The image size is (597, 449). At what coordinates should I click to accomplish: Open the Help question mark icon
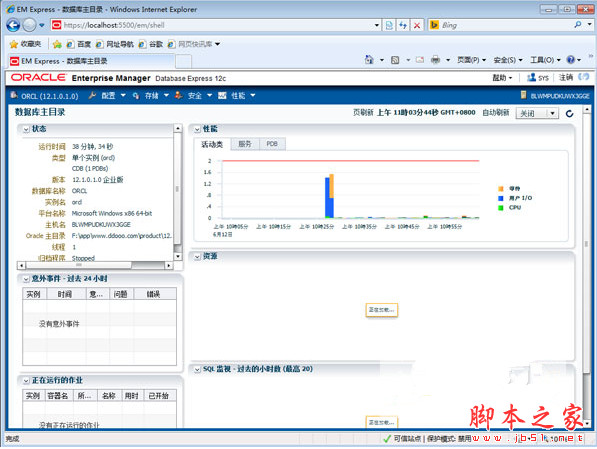pos(570,60)
